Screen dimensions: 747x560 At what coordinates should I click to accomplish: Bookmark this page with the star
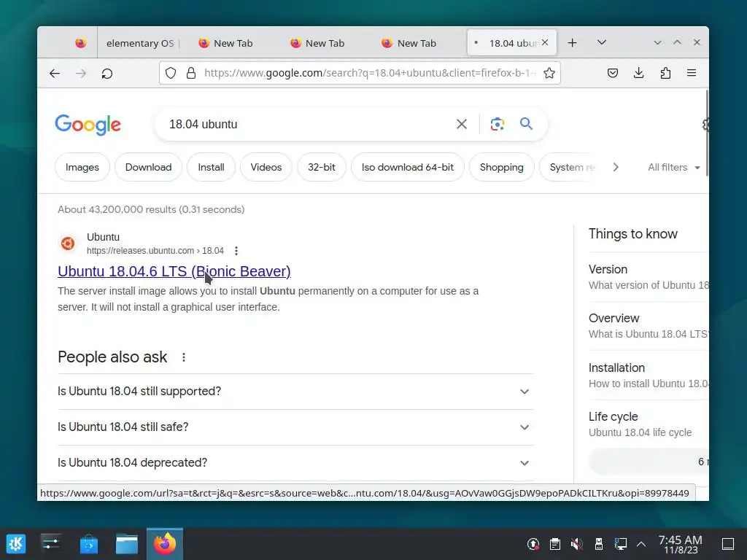(549, 73)
